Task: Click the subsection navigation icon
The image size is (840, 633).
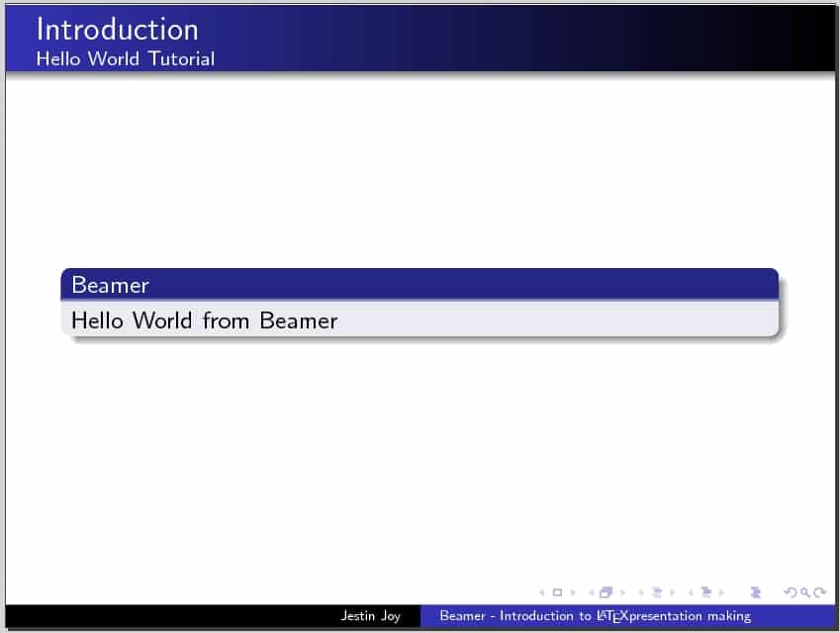Action: point(655,592)
